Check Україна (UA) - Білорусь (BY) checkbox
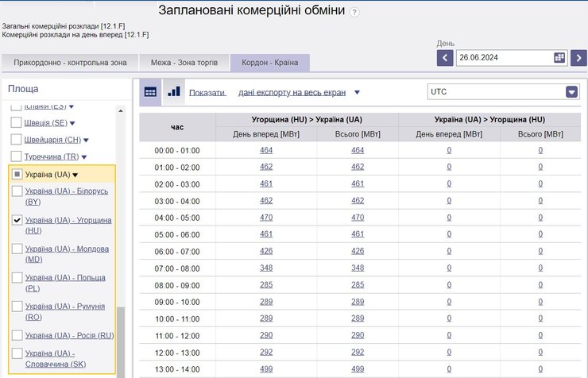This screenshot has width=588, height=378. 17,191
